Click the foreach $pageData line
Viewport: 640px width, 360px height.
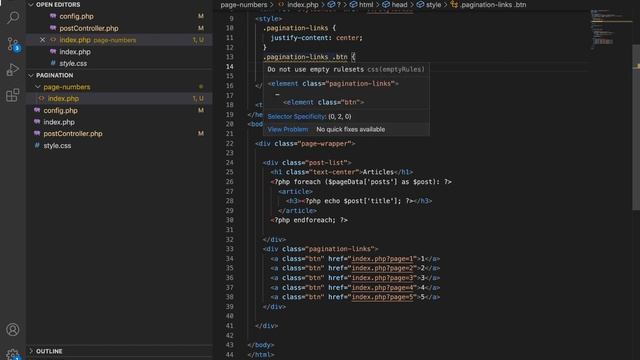point(361,182)
